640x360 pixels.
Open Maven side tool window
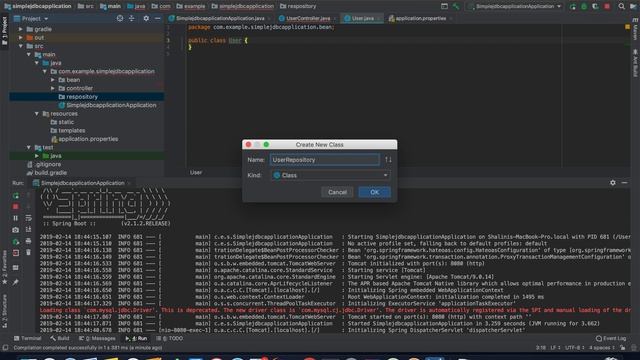coord(635,30)
